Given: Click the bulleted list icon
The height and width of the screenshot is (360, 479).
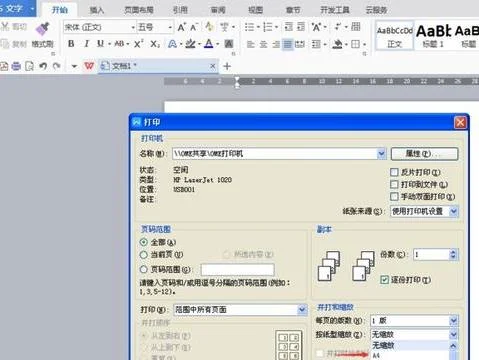Looking at the screenshot, I should click(x=249, y=27).
